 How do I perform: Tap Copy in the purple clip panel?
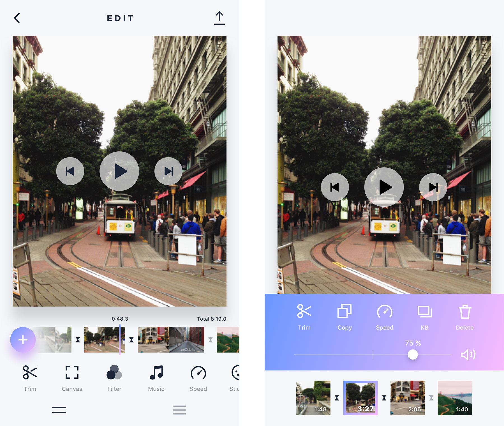tap(344, 317)
